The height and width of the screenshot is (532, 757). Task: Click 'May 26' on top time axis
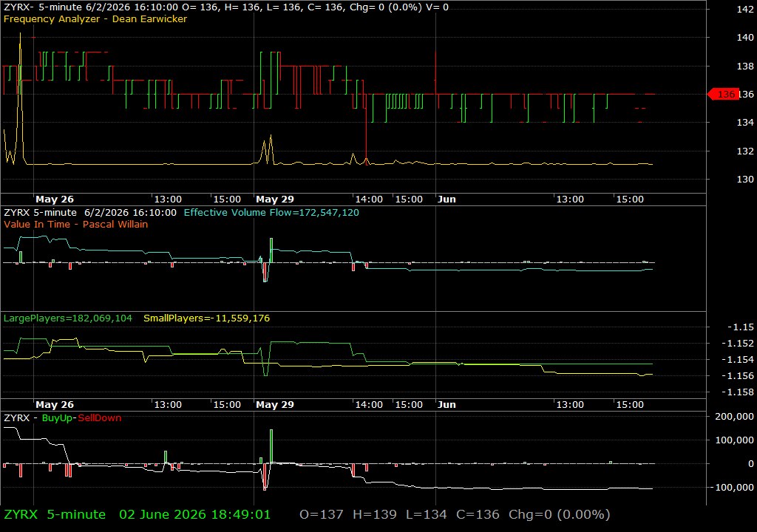pos(55,199)
